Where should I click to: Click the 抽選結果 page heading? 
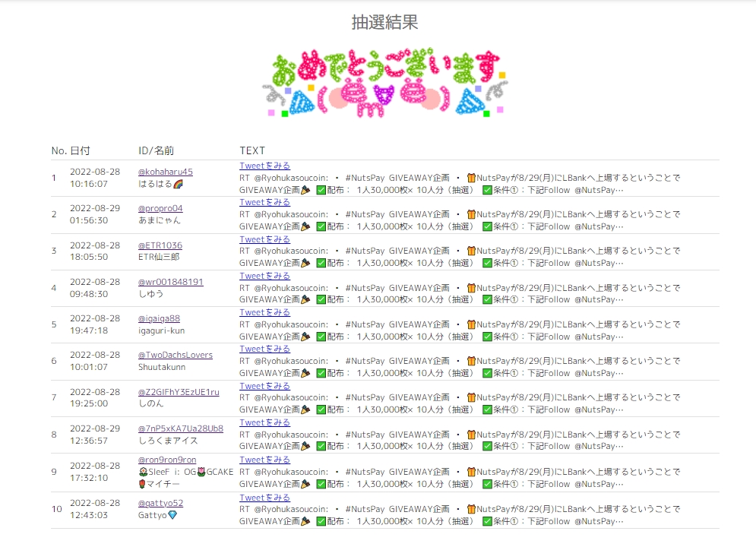coord(384,22)
